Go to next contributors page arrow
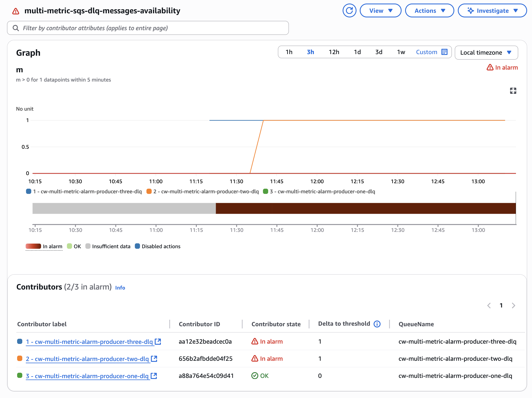Image resolution: width=532 pixels, height=398 pixels. tap(513, 305)
